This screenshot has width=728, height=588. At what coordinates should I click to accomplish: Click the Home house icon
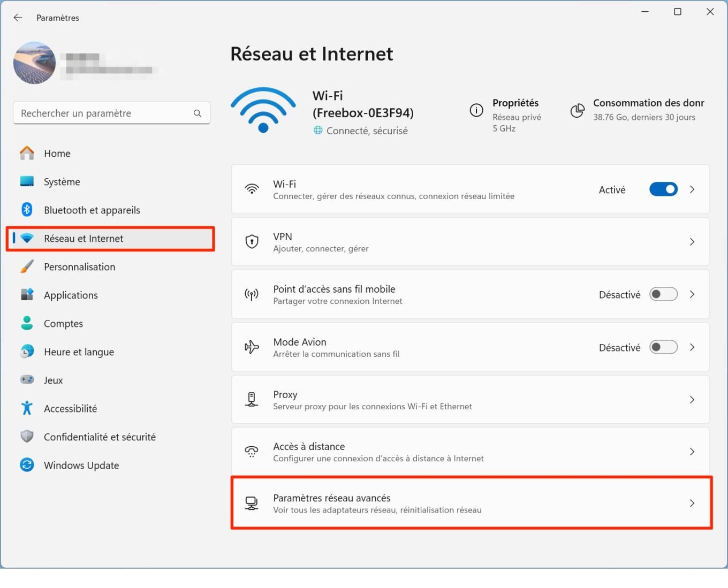(27, 153)
